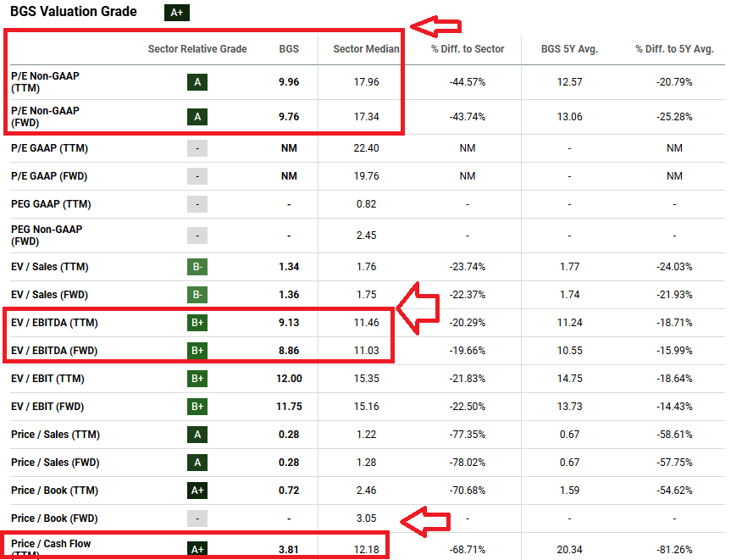Click the A grade badge for Price / Sales (TTM)
The height and width of the screenshot is (560, 731).
tap(197, 435)
